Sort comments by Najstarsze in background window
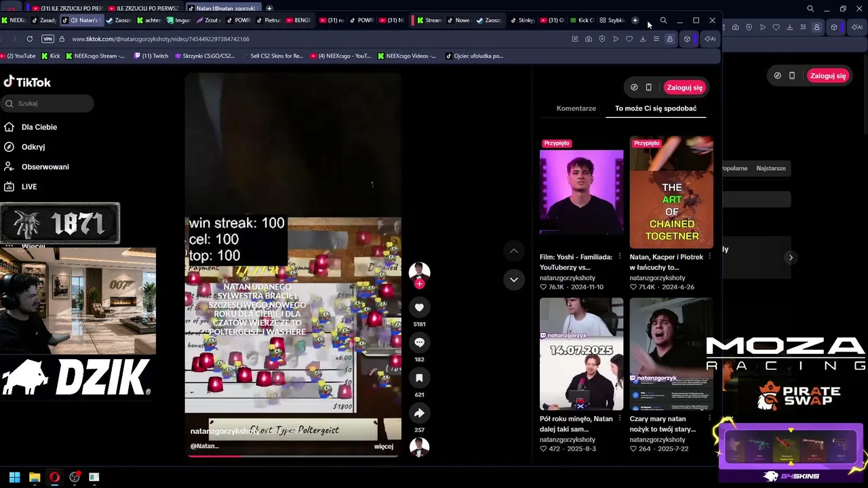868x488 pixels. tap(771, 168)
